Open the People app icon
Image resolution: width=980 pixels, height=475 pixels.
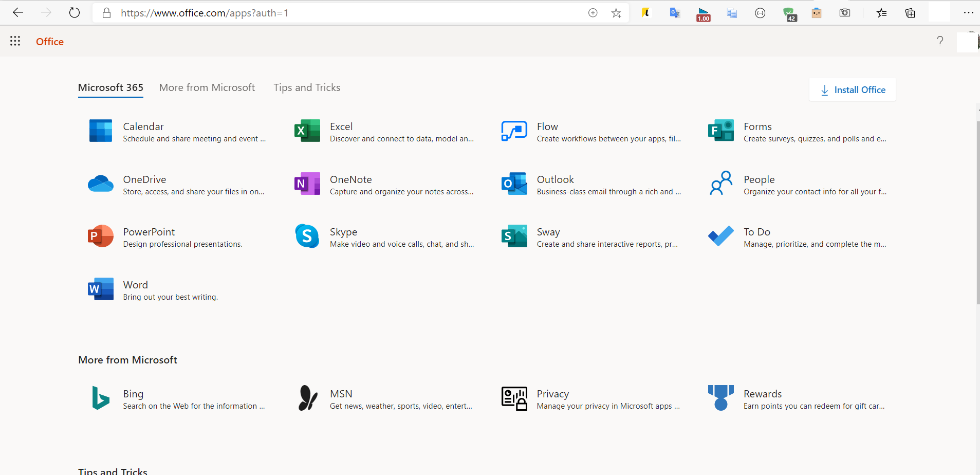(720, 183)
